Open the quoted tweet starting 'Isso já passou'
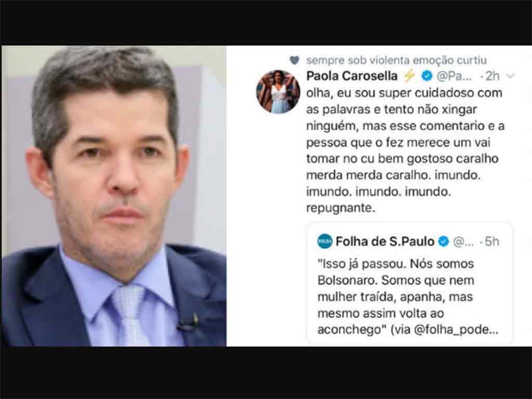Viewport: 532px width, 399px height. point(409,284)
